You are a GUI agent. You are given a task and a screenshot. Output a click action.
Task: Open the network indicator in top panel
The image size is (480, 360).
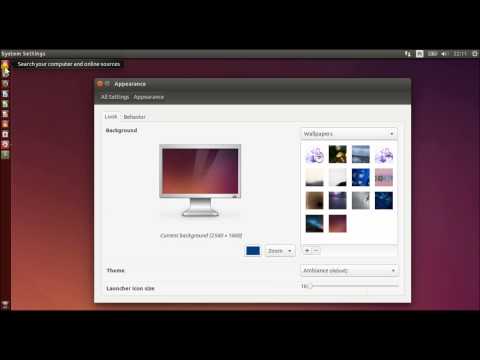point(408,53)
